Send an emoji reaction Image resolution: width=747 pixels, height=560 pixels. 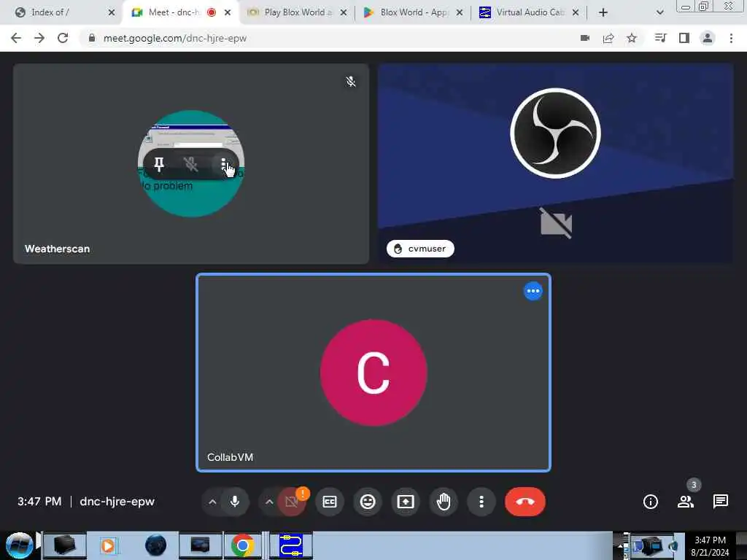(368, 502)
